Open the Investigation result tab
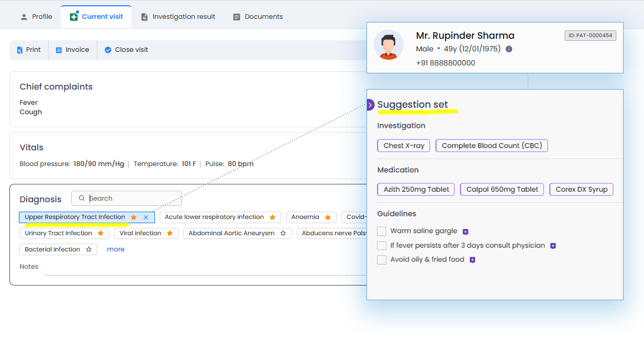This screenshot has width=644, height=351. point(178,17)
